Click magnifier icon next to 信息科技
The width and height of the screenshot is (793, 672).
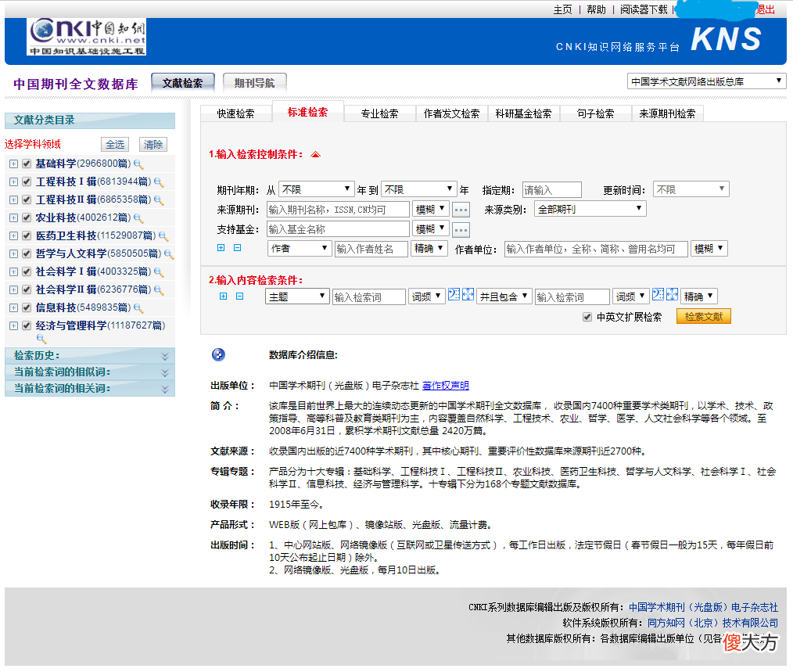pyautogui.click(x=138, y=308)
